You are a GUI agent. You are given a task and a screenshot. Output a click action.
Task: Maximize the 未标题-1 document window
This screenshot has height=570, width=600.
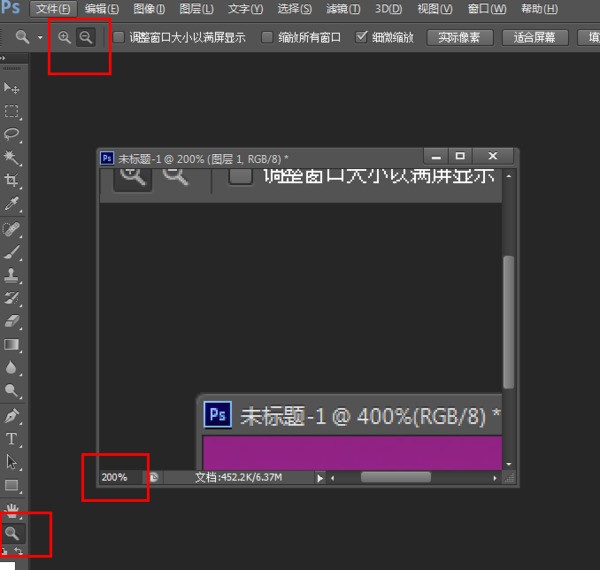pyautogui.click(x=460, y=156)
